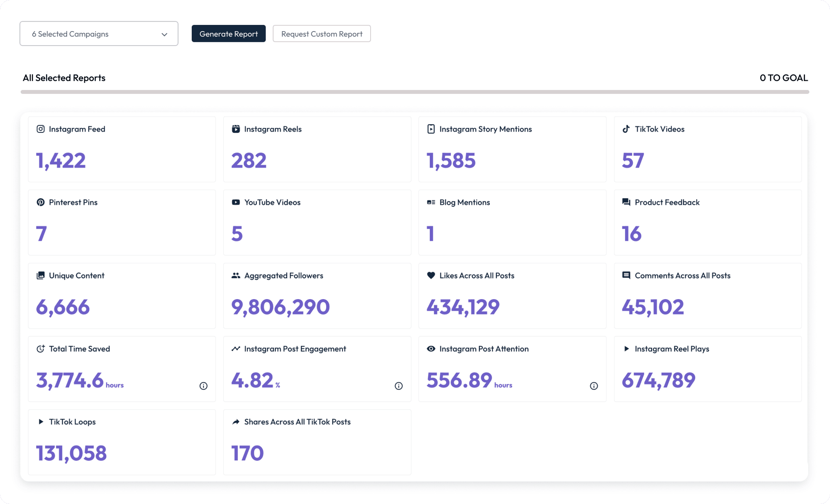Screen dimensions: 830x504
Task: Click the Aggregated Followers value 9,806,290
Action: (281, 307)
